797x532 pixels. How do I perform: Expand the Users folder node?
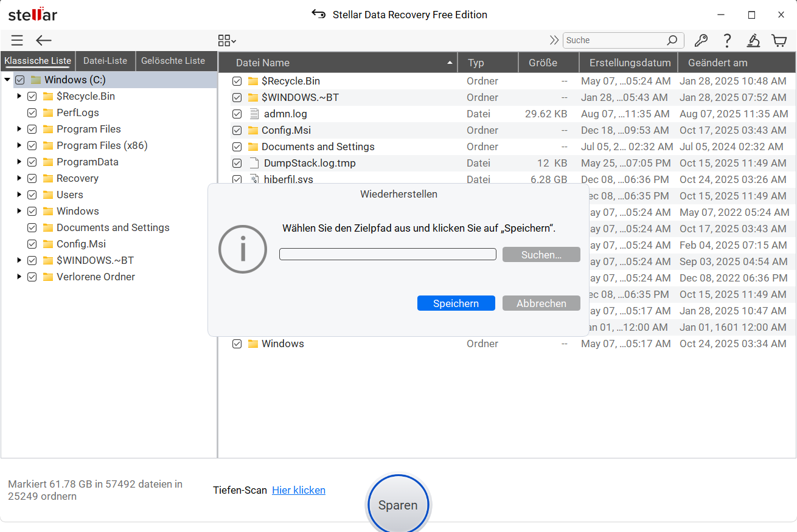click(19, 195)
